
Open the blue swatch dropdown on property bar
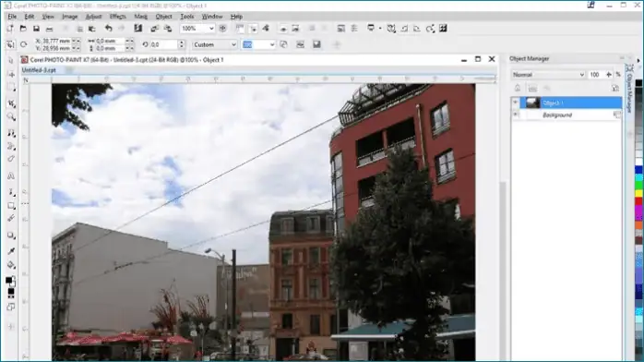[x=271, y=44]
